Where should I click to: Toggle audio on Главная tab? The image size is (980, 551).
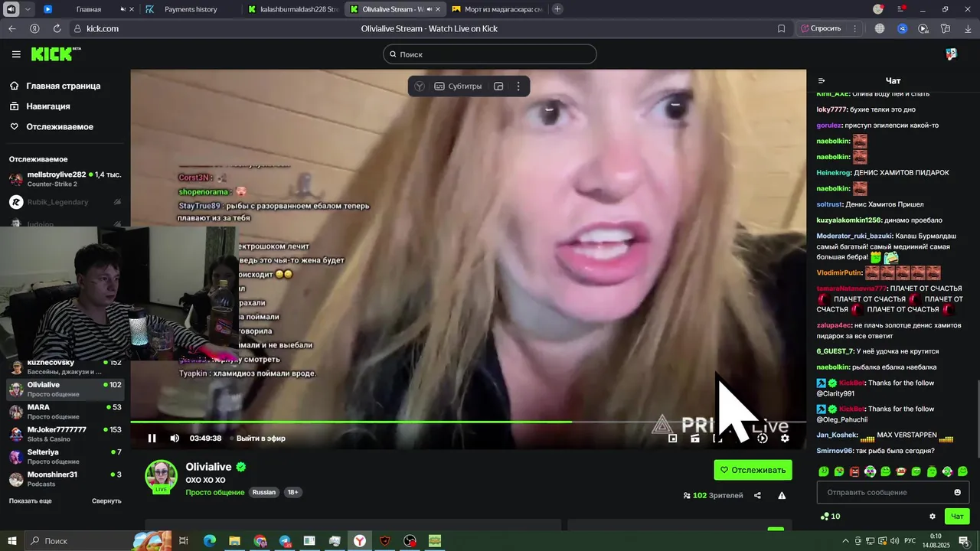coord(123,9)
